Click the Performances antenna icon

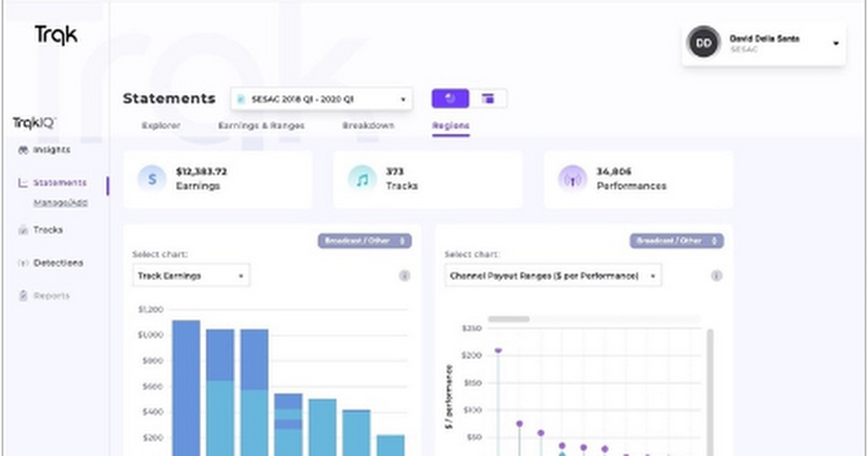572,179
